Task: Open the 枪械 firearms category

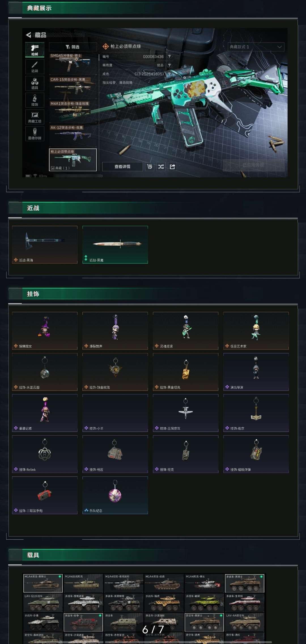Action: (35, 50)
